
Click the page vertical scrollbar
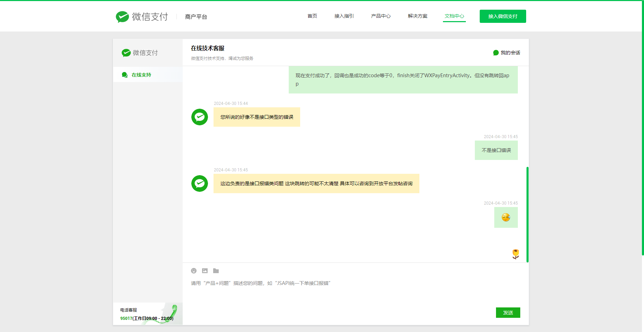point(643,128)
